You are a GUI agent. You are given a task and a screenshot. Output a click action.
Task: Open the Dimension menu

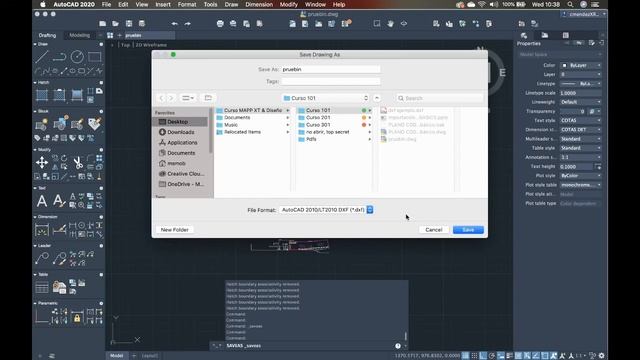[259, 4]
